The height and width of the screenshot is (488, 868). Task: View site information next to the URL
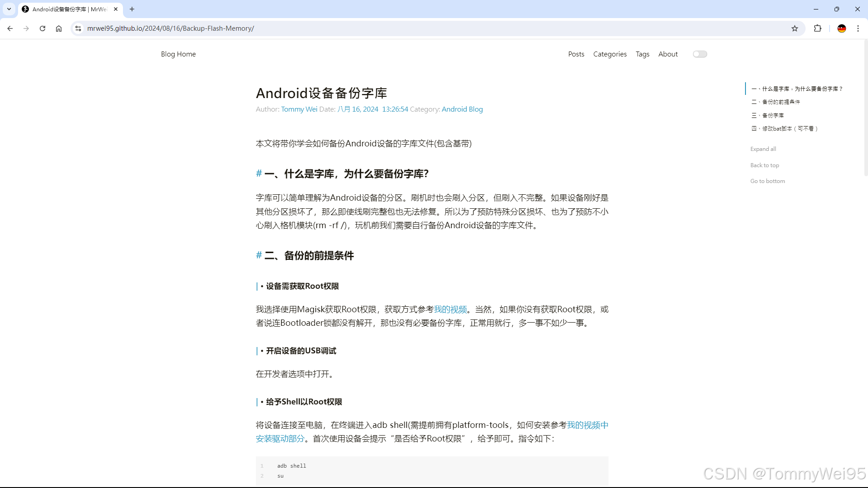tap(78, 28)
